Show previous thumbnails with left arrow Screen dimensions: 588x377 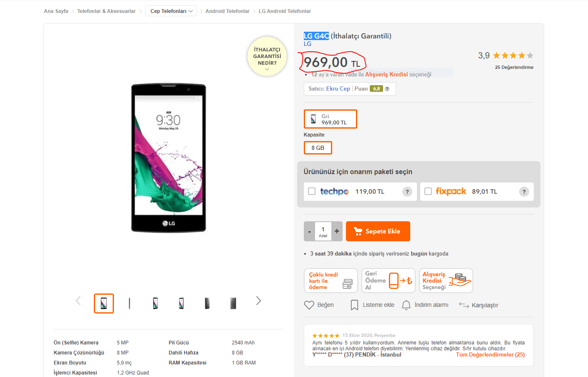tap(78, 301)
